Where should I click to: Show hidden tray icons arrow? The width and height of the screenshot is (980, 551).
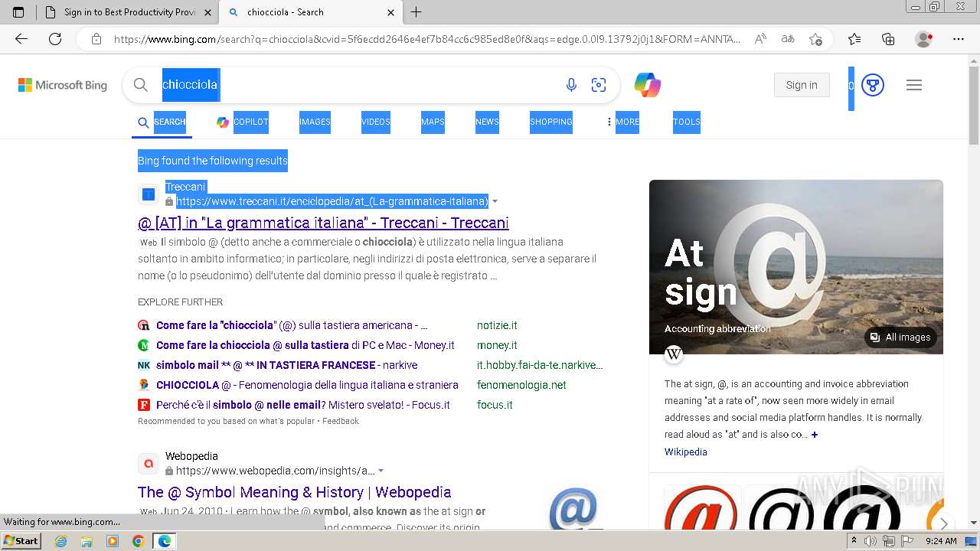coord(854,541)
